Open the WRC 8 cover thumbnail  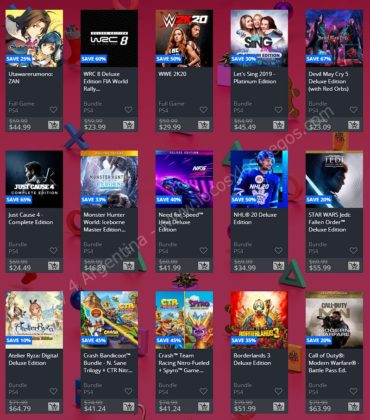[109, 38]
